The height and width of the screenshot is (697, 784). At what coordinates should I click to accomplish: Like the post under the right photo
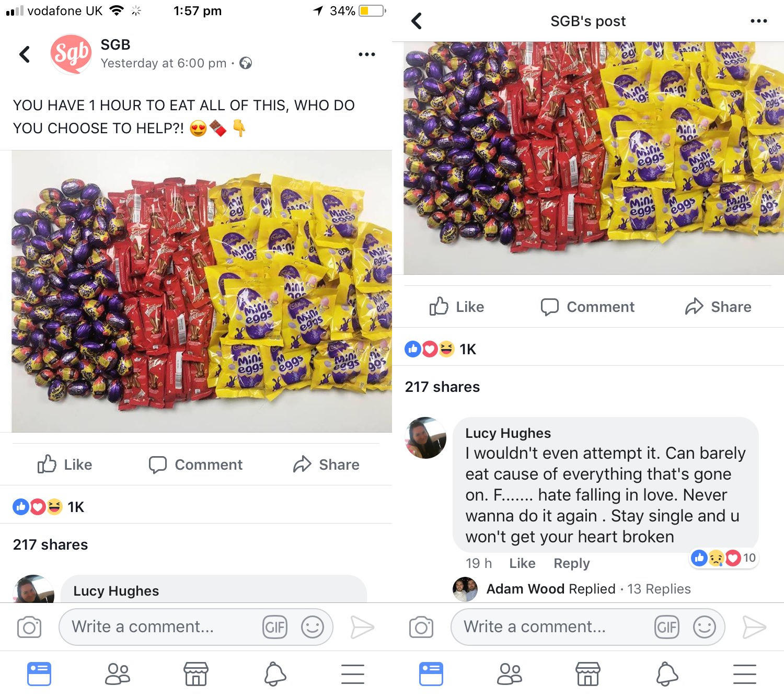click(x=457, y=307)
